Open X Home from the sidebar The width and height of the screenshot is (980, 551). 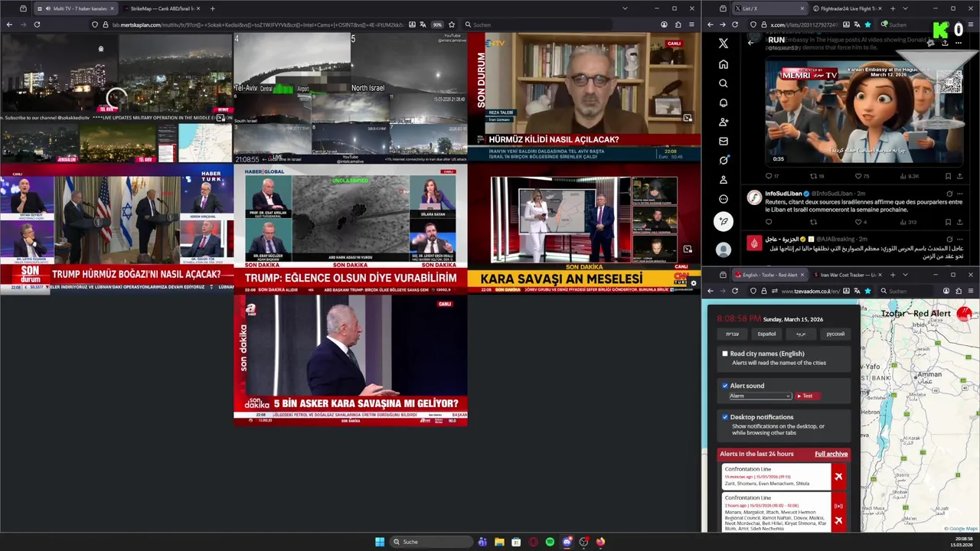pos(724,64)
